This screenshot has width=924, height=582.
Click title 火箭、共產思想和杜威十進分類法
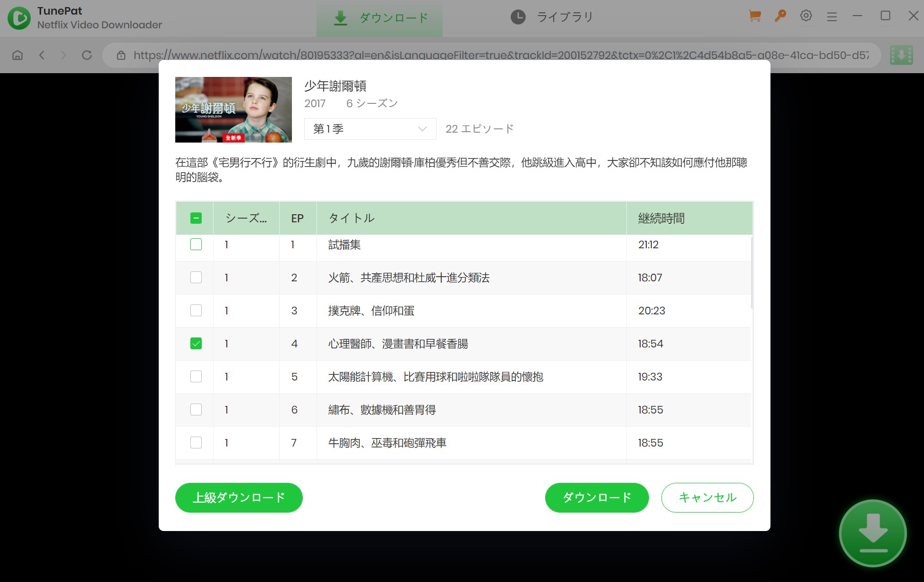pos(409,278)
